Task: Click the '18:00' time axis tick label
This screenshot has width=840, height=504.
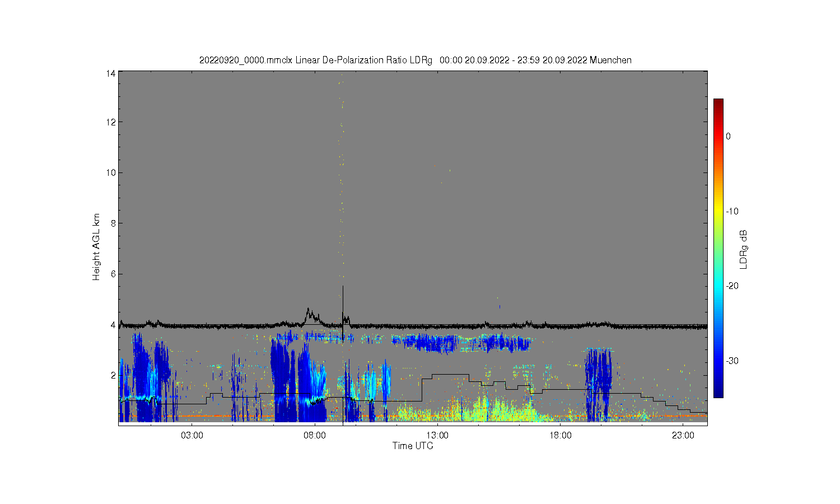Action: click(x=560, y=436)
